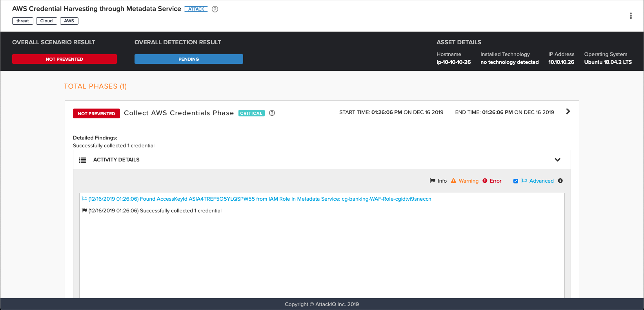Select the Cloud tag

46,21
